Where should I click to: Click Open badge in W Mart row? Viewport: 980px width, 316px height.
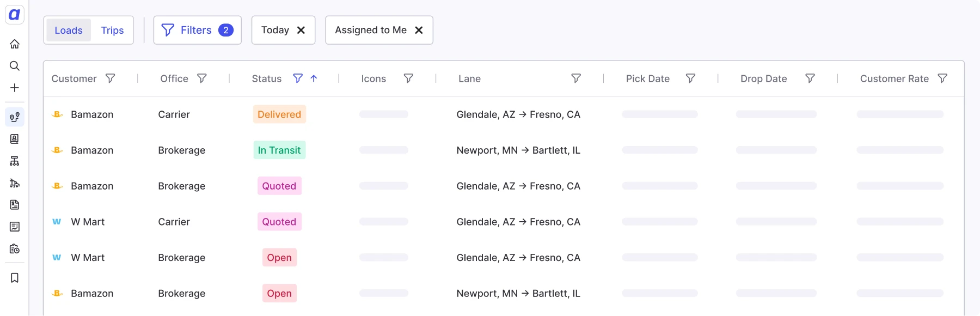[x=279, y=258]
